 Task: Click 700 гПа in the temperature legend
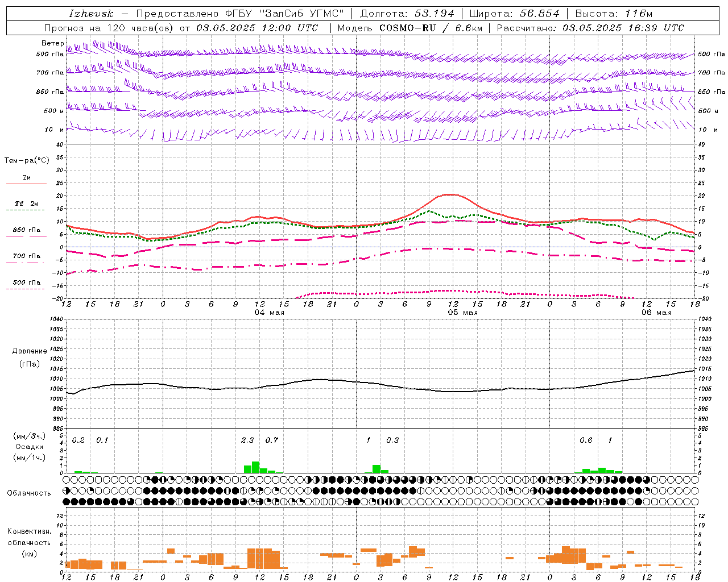coord(27,256)
